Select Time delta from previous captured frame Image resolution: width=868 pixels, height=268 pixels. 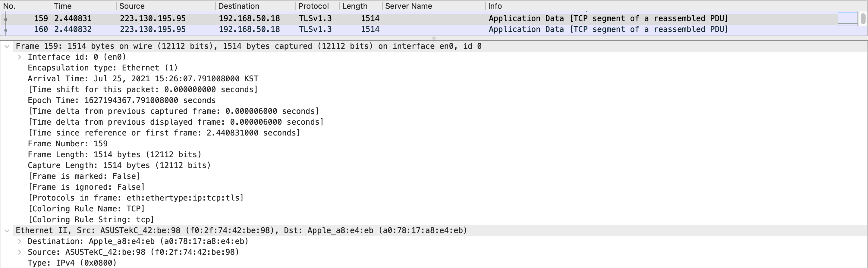pyautogui.click(x=173, y=111)
